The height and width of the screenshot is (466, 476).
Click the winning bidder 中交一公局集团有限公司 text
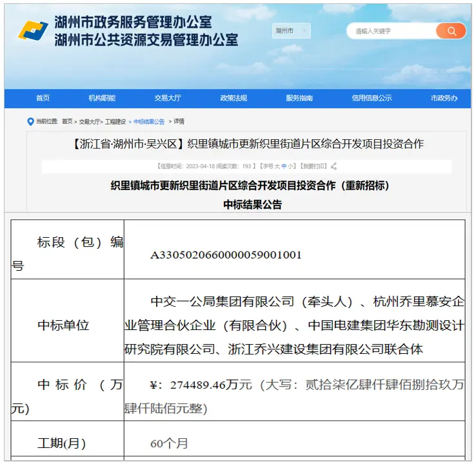[223, 302]
